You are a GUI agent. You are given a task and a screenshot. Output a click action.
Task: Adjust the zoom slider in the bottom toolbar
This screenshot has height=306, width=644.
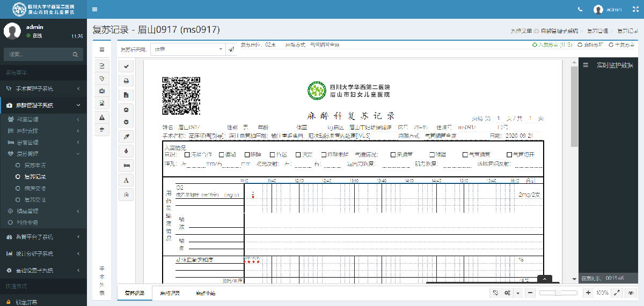pos(558,293)
